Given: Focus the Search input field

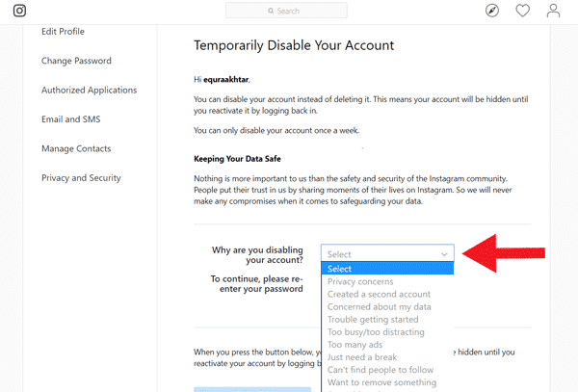Looking at the screenshot, I should click(286, 11).
